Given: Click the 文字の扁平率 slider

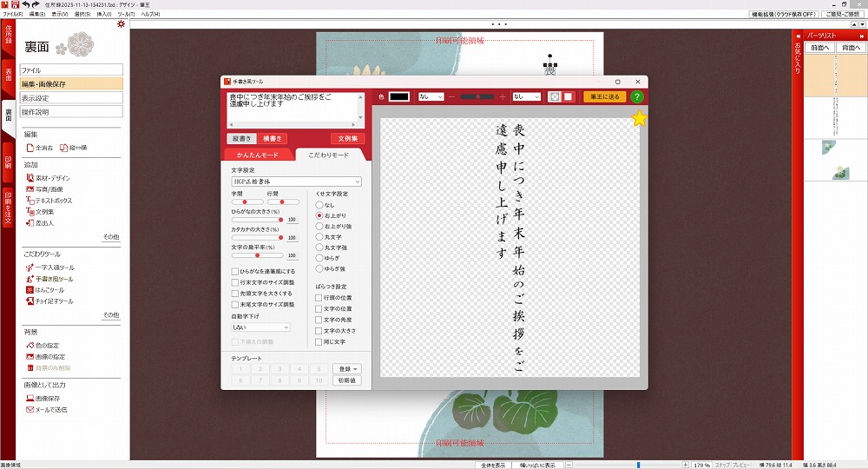Looking at the screenshot, I should pyautogui.click(x=258, y=256).
